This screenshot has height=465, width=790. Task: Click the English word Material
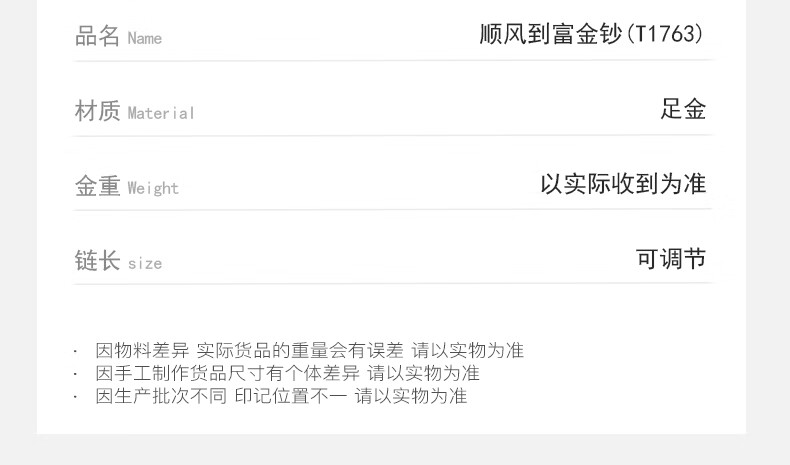point(161,113)
